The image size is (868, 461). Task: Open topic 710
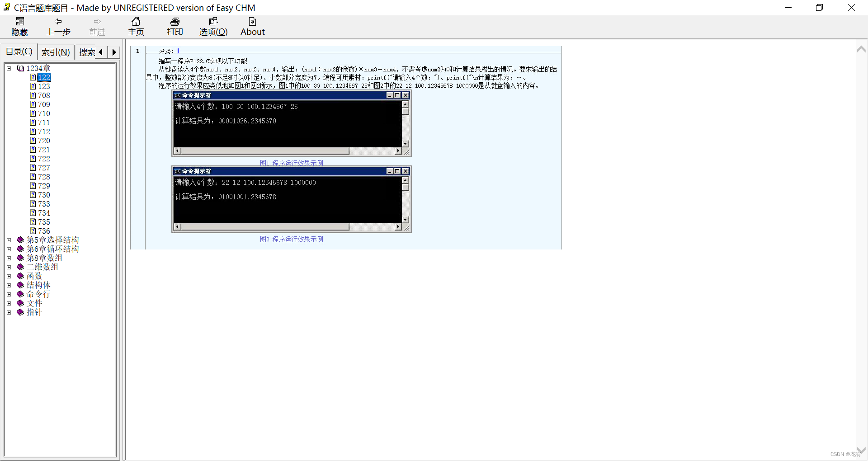[x=44, y=113]
